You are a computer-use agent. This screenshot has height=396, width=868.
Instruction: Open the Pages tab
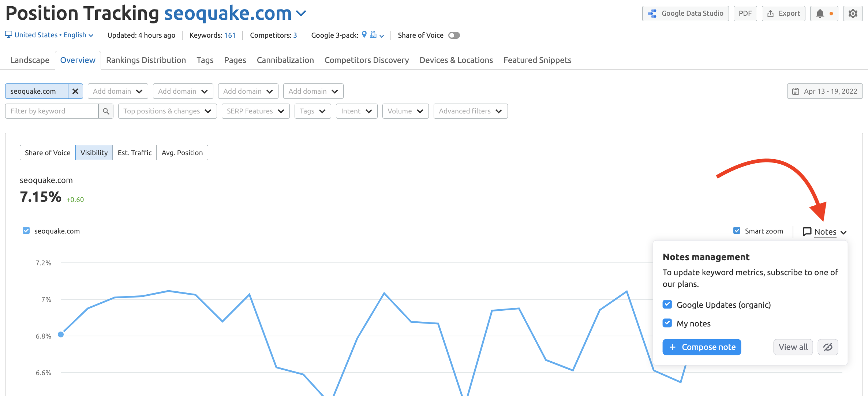point(235,60)
